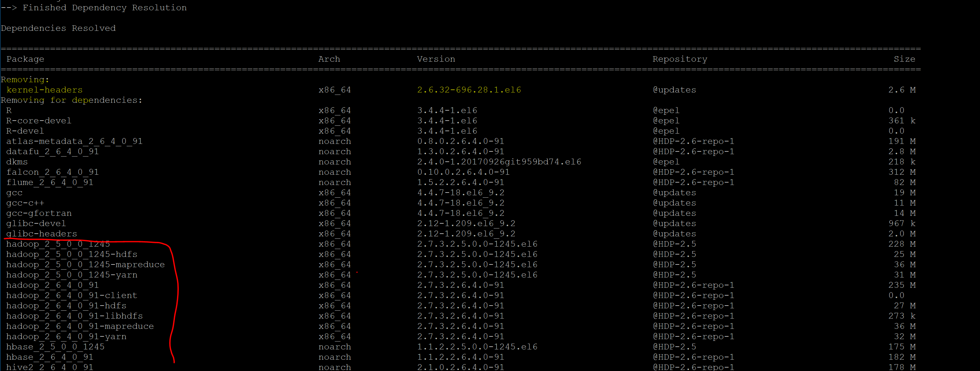Click the Arch column header

(x=329, y=59)
